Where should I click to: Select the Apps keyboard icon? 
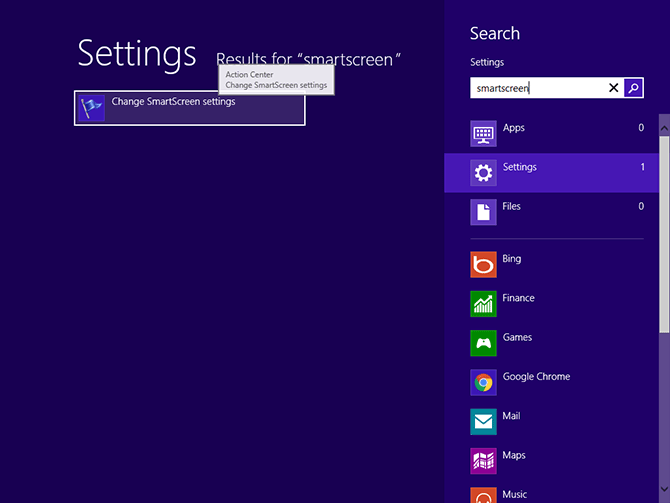click(483, 134)
